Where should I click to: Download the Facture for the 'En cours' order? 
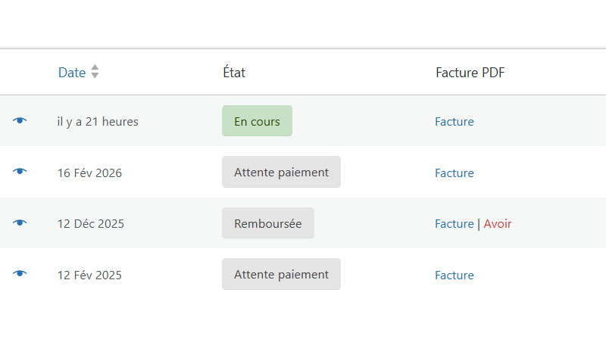(x=454, y=122)
